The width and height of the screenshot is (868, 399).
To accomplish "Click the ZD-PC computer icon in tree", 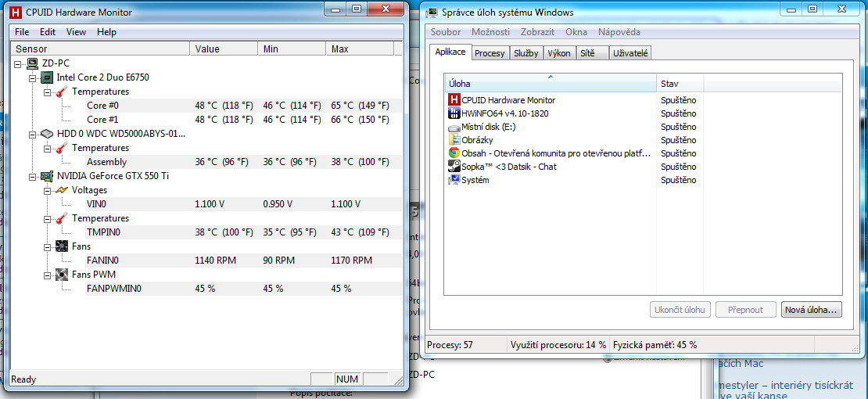I will click(x=33, y=63).
